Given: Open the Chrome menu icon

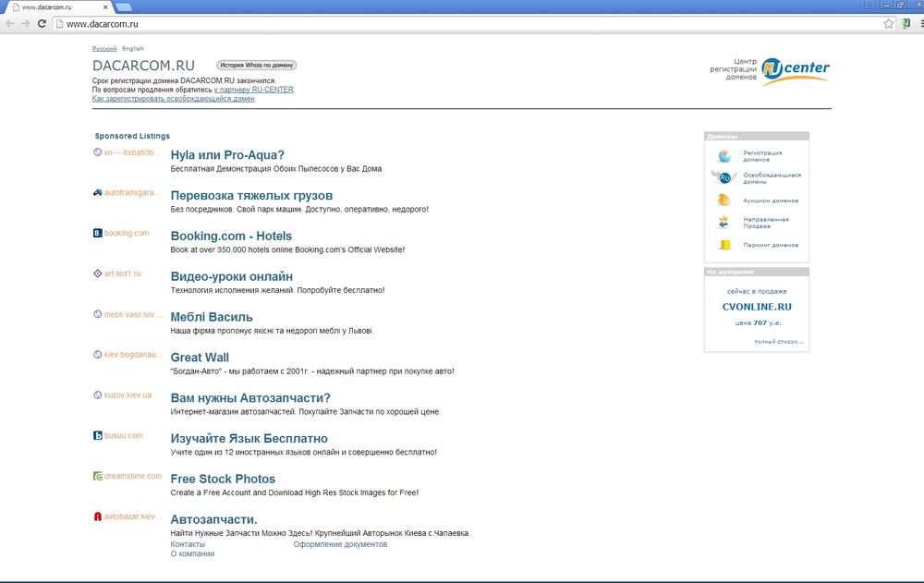Looking at the screenshot, I should [x=921, y=24].
